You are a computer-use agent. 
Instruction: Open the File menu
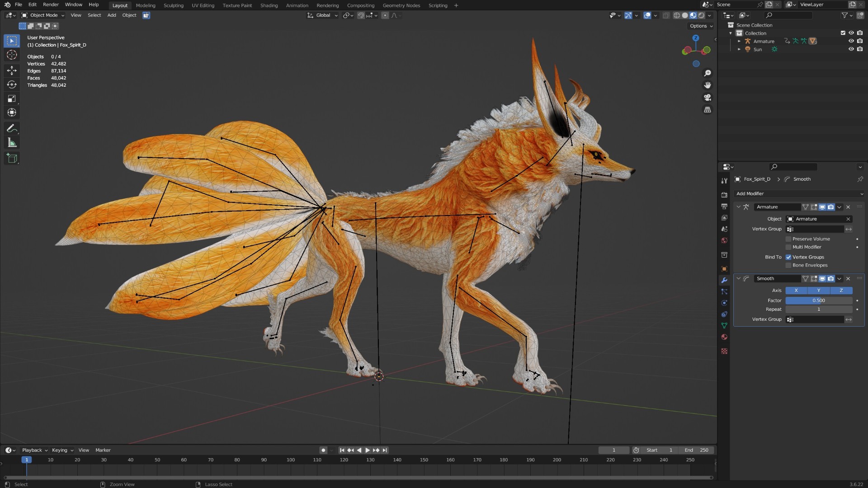pyautogui.click(x=19, y=5)
